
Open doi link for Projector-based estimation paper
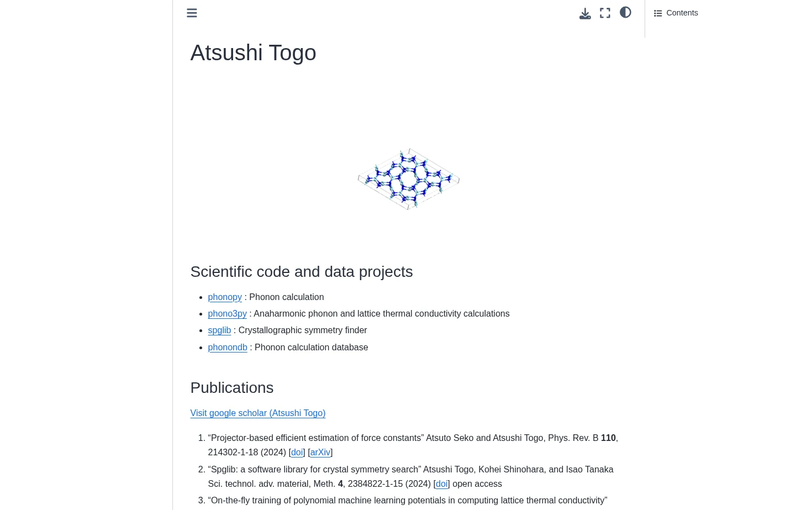[297, 452]
